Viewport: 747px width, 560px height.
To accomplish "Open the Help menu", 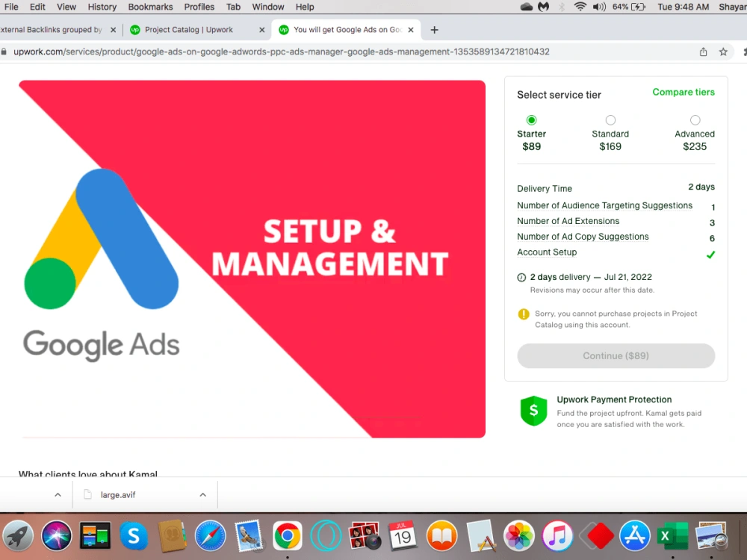I will point(305,7).
